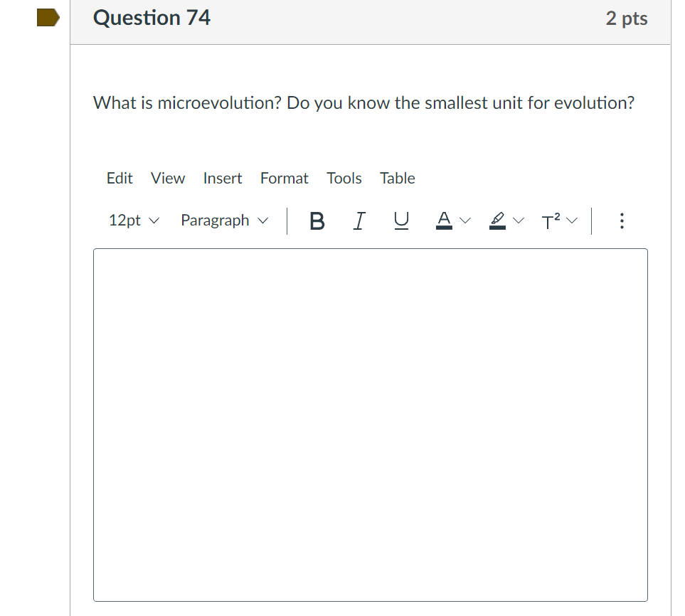Open the Paragraph style dropdown
Viewport: 685px width, 616px height.
click(x=223, y=221)
